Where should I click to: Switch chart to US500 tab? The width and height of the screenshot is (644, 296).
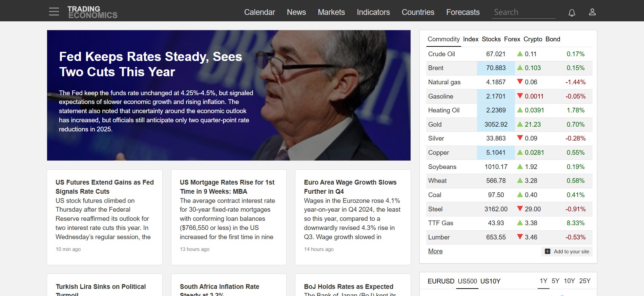click(467, 281)
